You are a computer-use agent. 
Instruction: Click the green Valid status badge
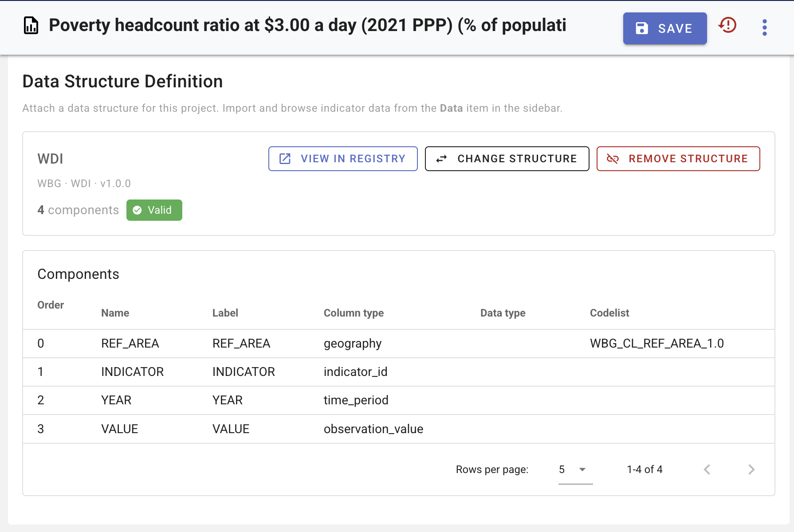click(x=154, y=210)
